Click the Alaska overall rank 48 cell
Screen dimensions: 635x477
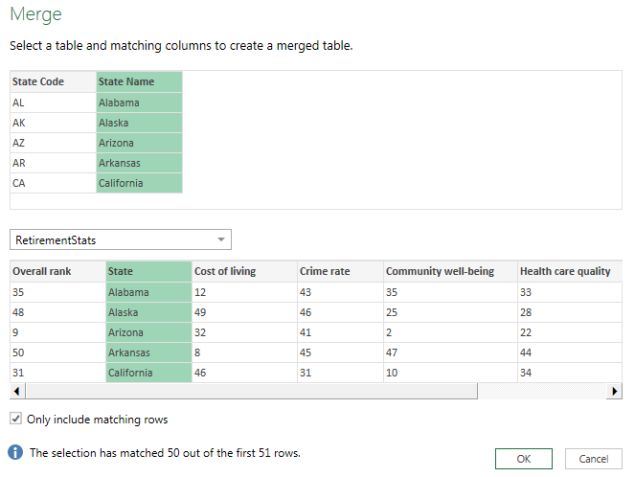[56, 312]
